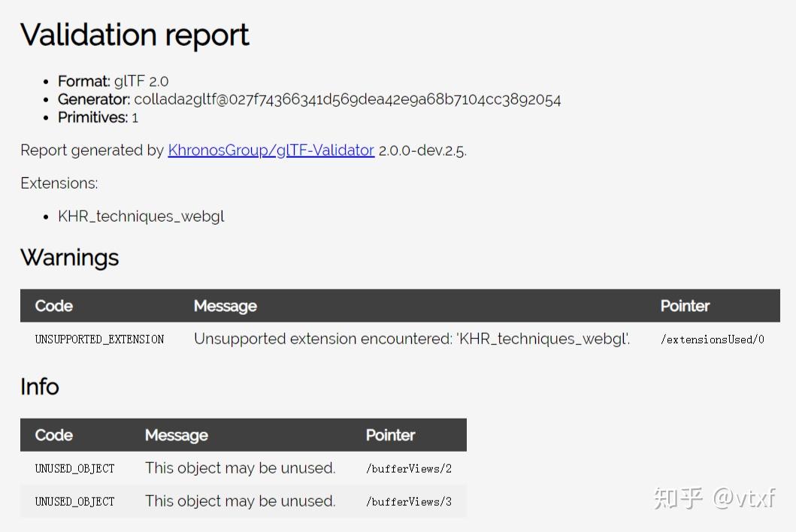The image size is (796, 532).
Task: Click Pointer header in Warnings table
Action: click(x=685, y=306)
